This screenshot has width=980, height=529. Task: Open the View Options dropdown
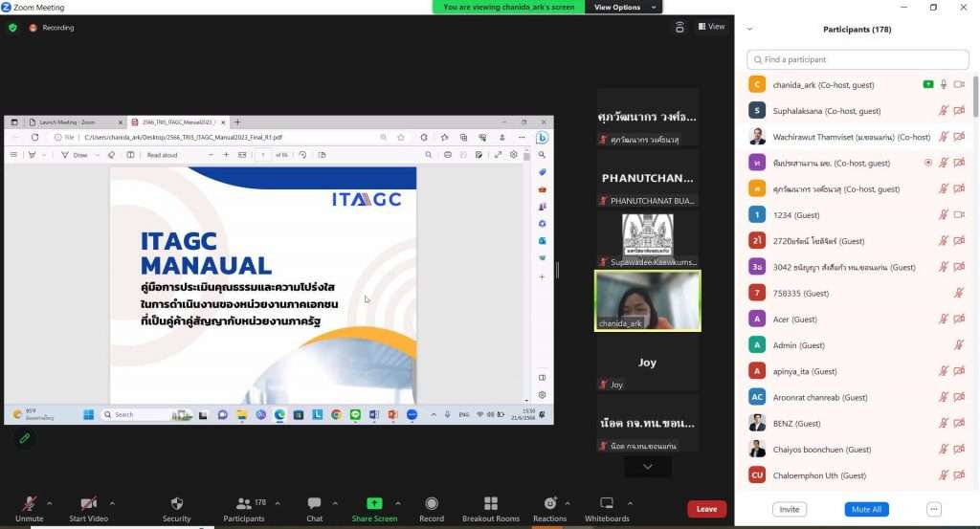pos(623,7)
